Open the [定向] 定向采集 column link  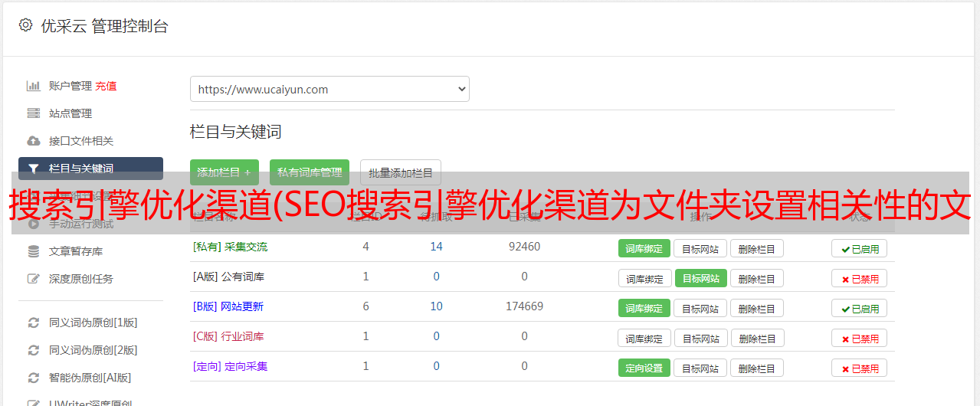(230, 366)
